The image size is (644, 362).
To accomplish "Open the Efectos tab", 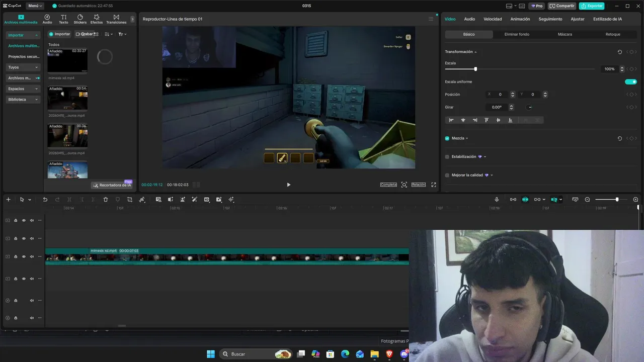I will pos(97,19).
